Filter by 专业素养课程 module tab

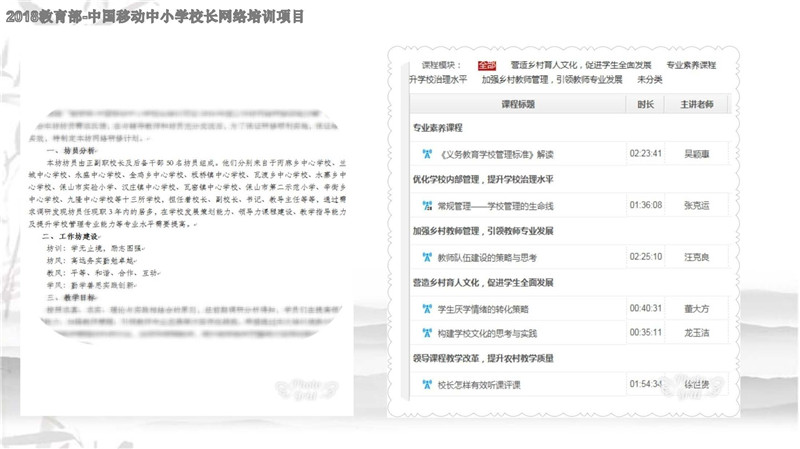coord(691,64)
